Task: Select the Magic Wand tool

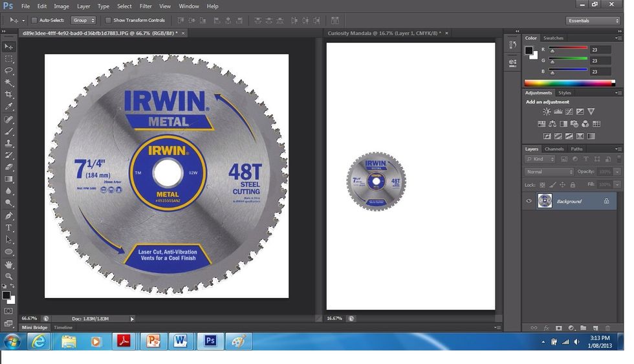Action: (x=8, y=82)
